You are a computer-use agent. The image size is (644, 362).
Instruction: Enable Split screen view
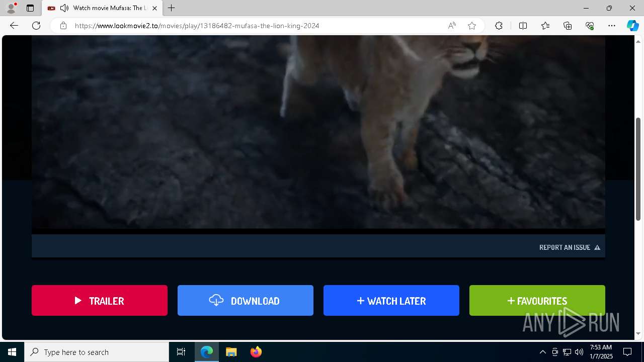pos(523,26)
